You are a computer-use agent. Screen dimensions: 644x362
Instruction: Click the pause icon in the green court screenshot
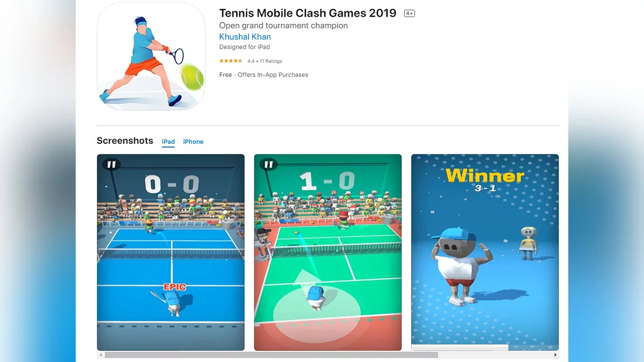click(x=268, y=165)
